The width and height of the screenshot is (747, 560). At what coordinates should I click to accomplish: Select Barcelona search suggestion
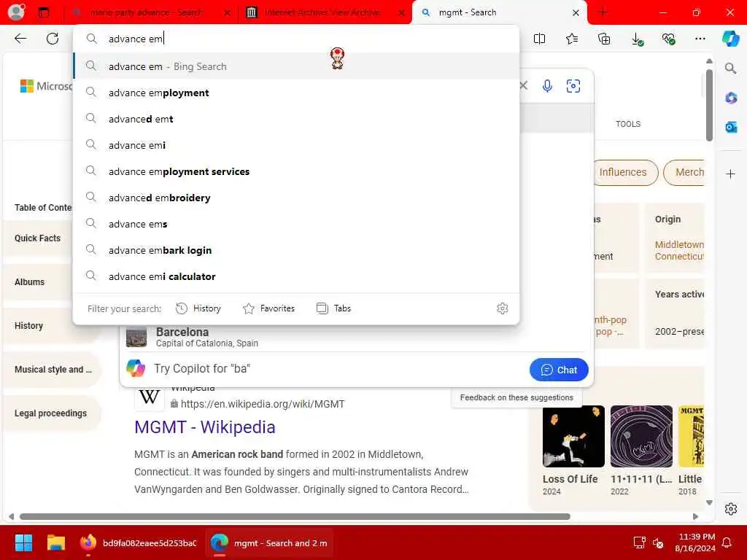coord(352,337)
